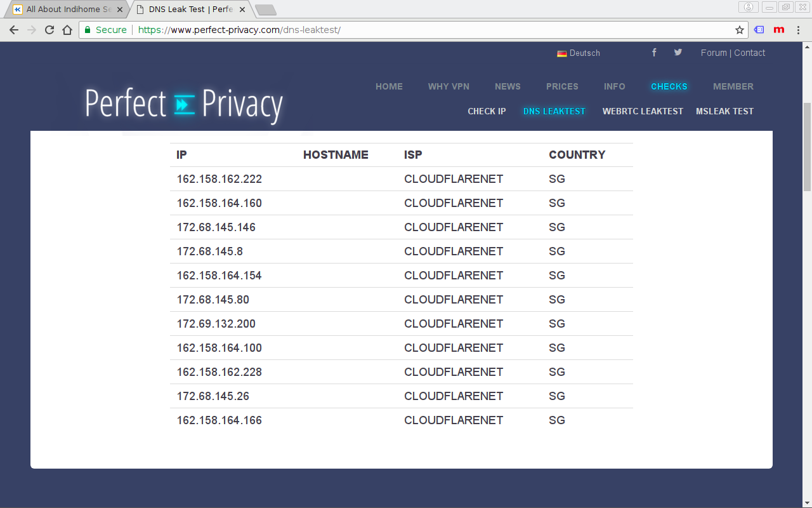Select IP address 172.68.145.146
Image resolution: width=812 pixels, height=508 pixels.
pos(216,227)
